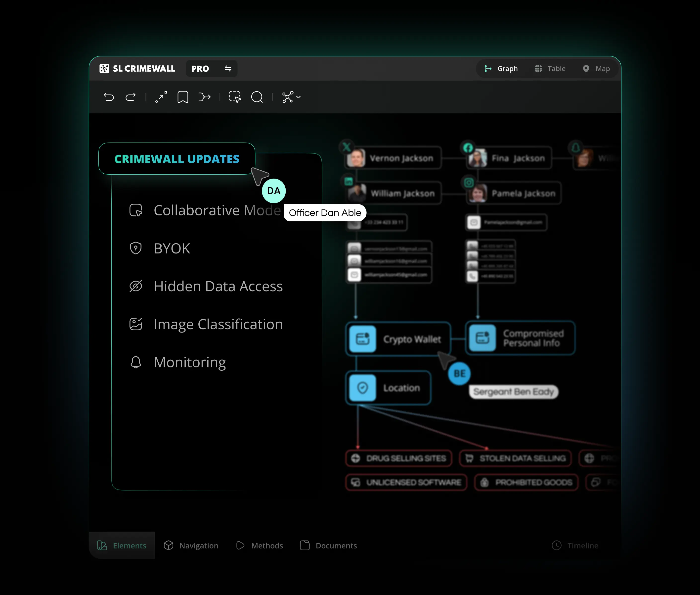This screenshot has height=595, width=700.
Task: Open the search magnifier tool
Action: pyautogui.click(x=257, y=97)
